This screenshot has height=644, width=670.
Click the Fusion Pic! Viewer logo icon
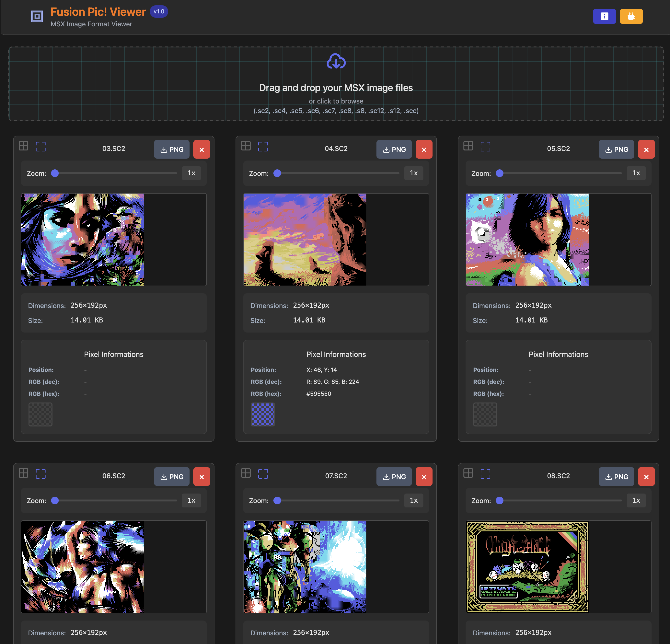click(37, 16)
